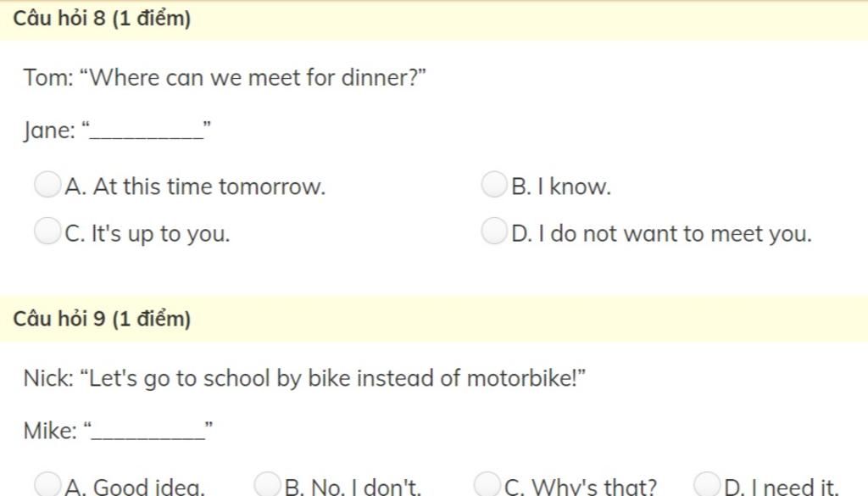This screenshot has height=496, width=868.
Task: Pick radio option D. I do not want to meet you
Action: (494, 231)
